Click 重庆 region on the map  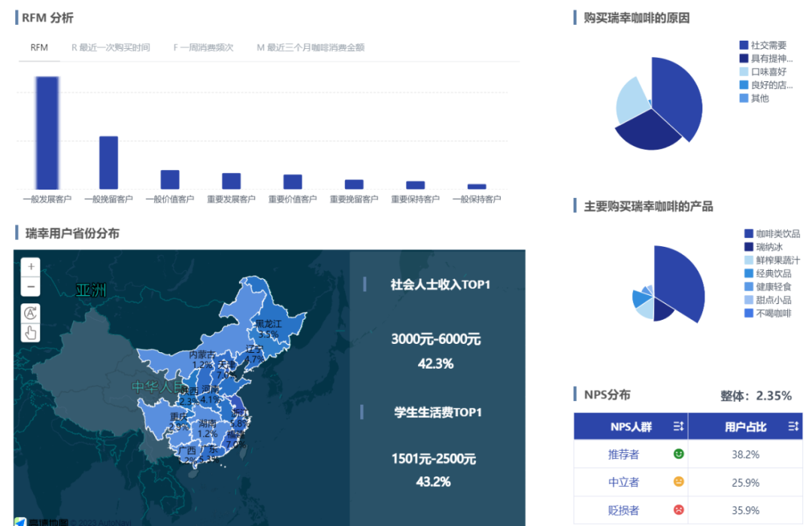179,422
